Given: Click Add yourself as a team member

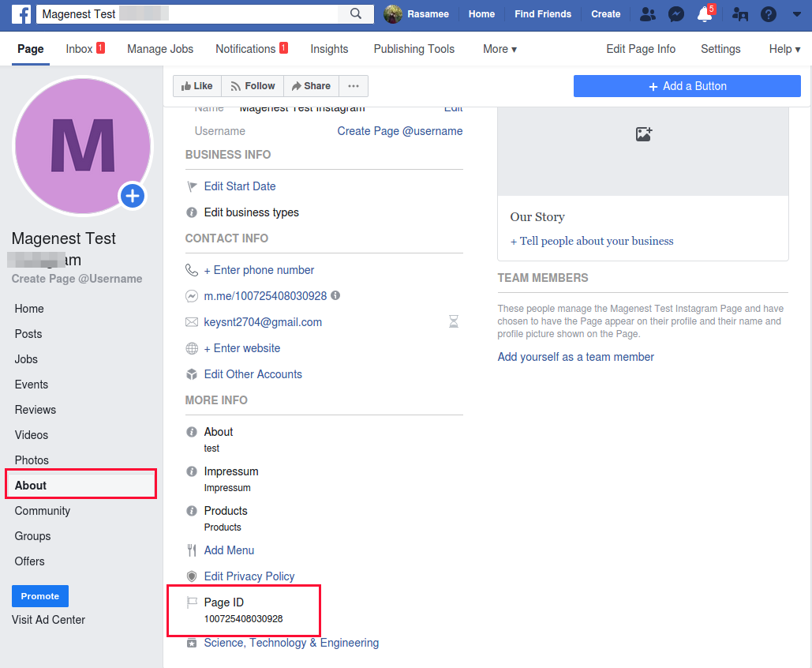Looking at the screenshot, I should (x=575, y=357).
